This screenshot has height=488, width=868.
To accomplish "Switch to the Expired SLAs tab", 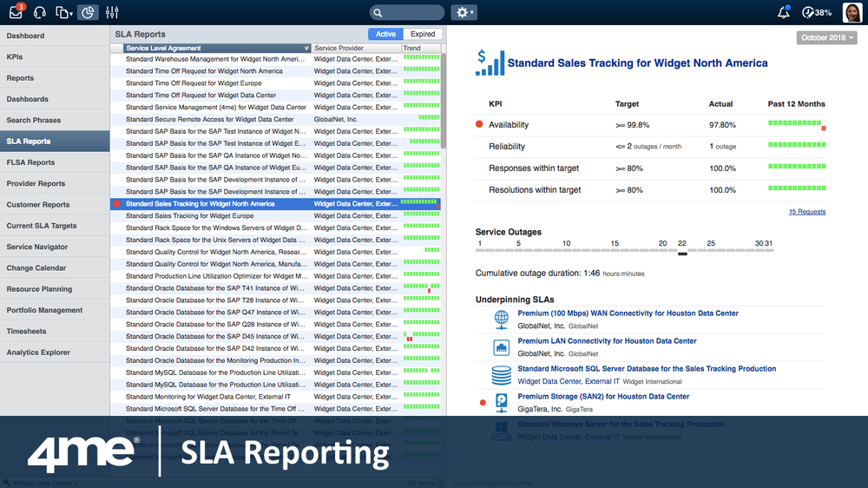I will (x=423, y=34).
